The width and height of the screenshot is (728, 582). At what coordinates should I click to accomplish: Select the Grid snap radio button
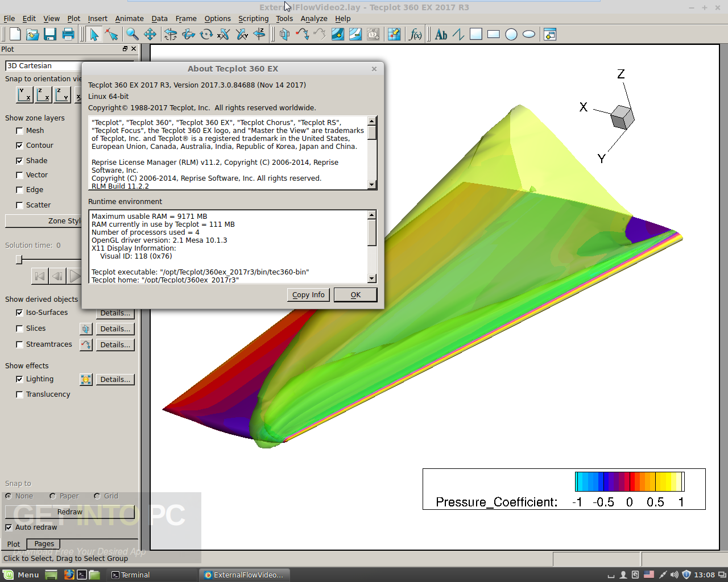(97, 496)
